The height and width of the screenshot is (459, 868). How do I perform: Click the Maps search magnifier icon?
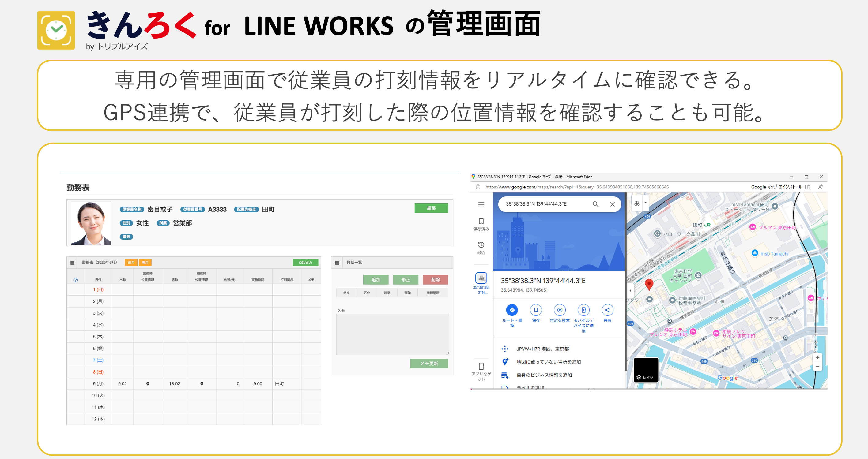(x=595, y=204)
